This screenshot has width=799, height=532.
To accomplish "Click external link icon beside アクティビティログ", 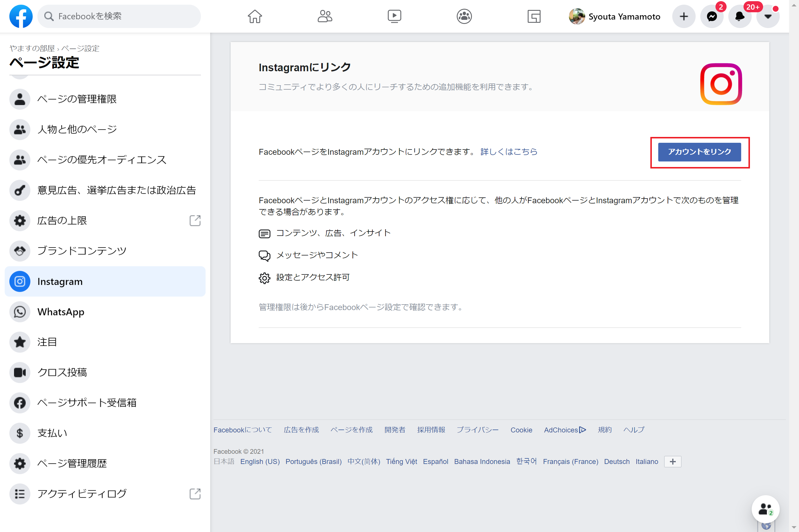I will (x=195, y=494).
